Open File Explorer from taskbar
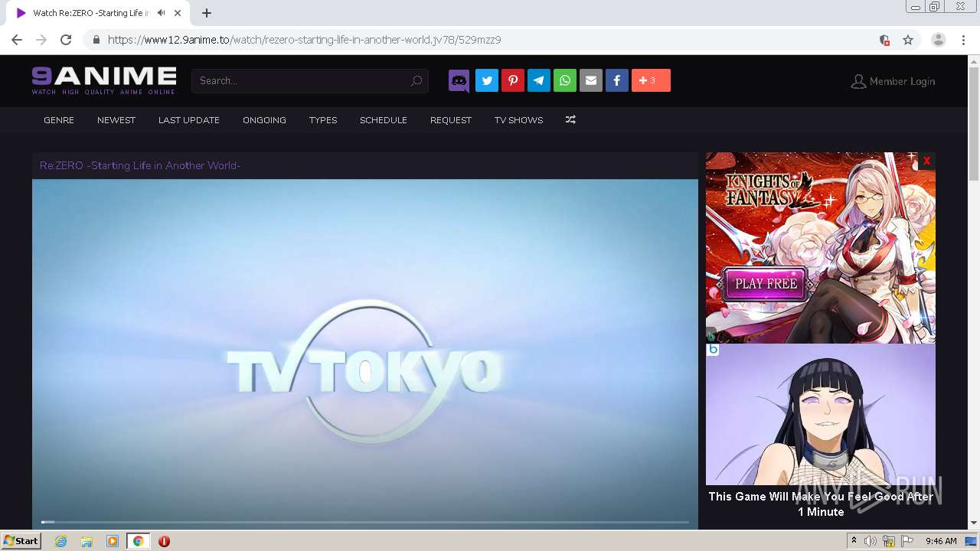Image resolution: width=980 pixels, height=551 pixels. 87,541
